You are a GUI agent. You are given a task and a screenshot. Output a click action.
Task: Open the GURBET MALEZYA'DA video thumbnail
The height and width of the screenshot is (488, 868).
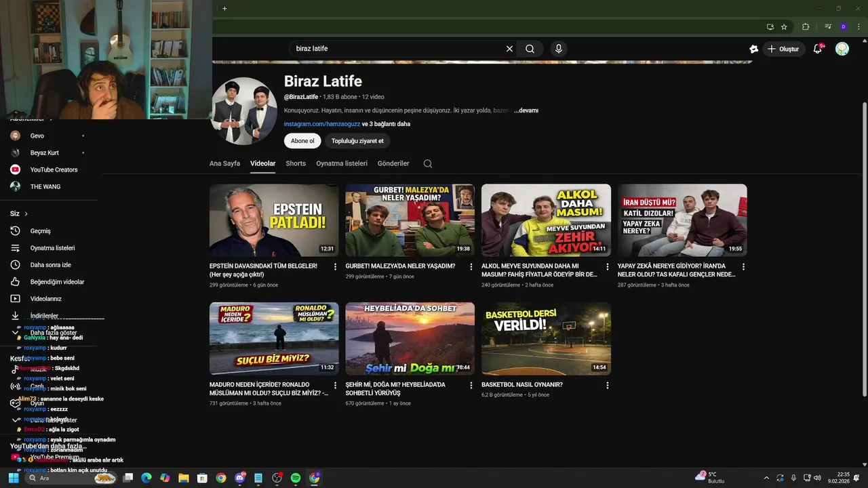pyautogui.click(x=410, y=220)
